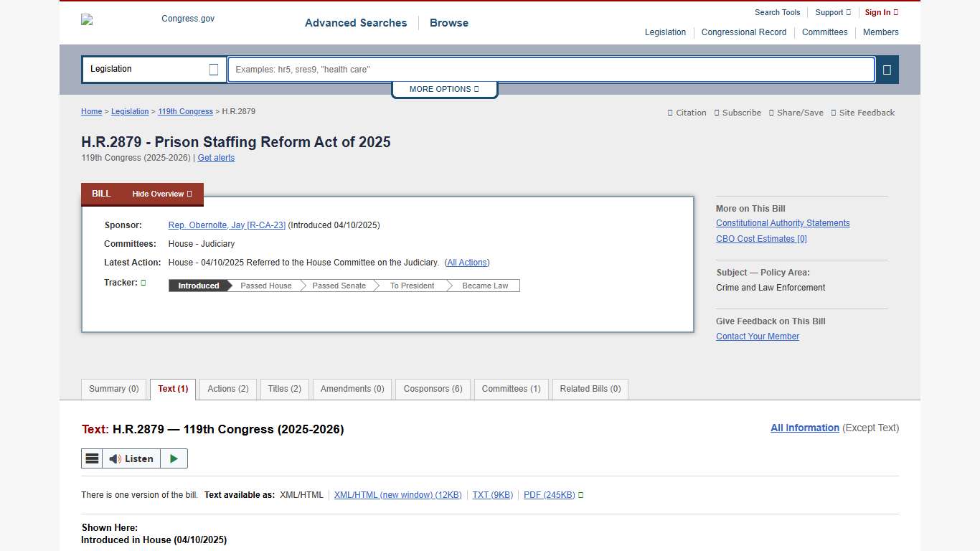Click the Citation icon

pyautogui.click(x=687, y=113)
